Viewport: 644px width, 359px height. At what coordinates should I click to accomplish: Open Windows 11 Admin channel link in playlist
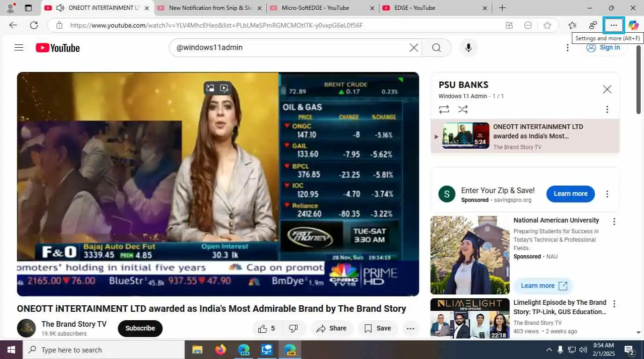point(463,96)
